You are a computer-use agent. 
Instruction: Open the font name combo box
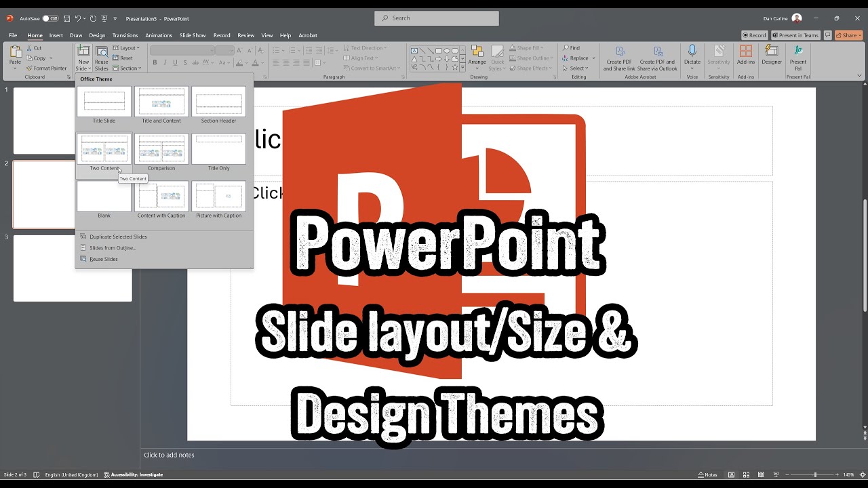[x=182, y=51]
